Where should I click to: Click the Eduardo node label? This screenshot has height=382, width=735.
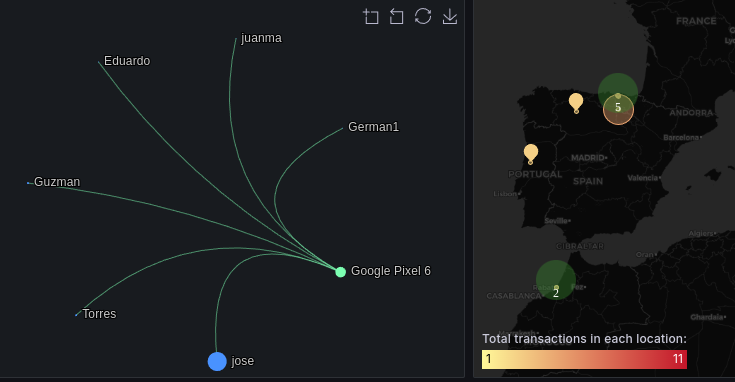coord(127,61)
